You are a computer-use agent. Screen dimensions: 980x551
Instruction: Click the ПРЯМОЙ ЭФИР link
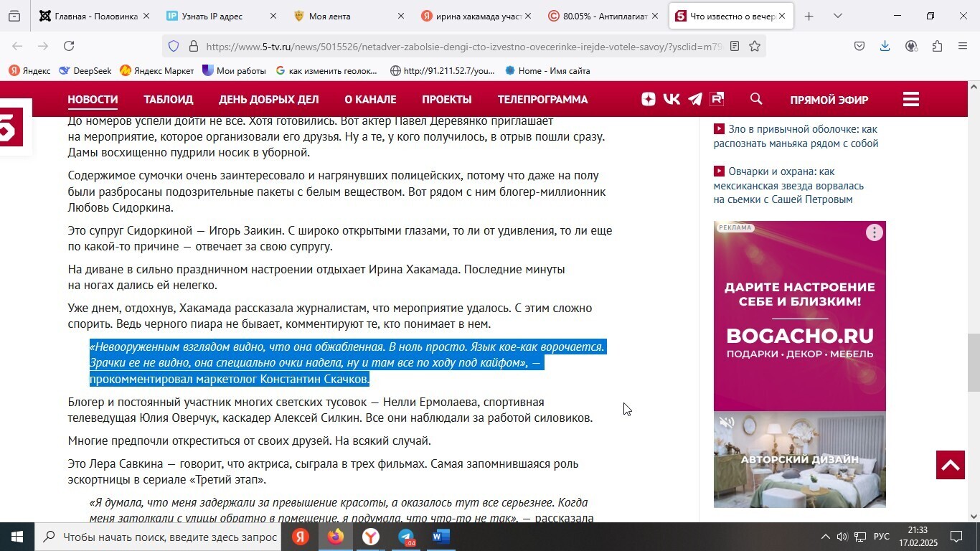tap(829, 100)
